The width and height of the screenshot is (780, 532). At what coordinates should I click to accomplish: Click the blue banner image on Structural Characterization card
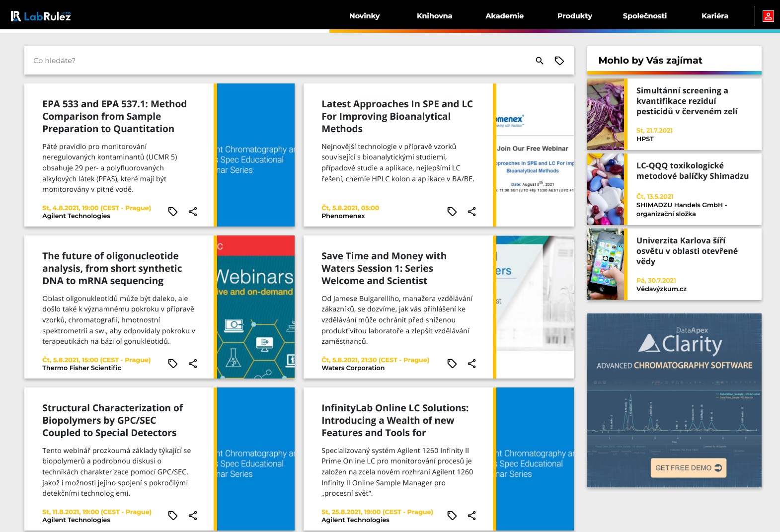[x=256, y=459]
